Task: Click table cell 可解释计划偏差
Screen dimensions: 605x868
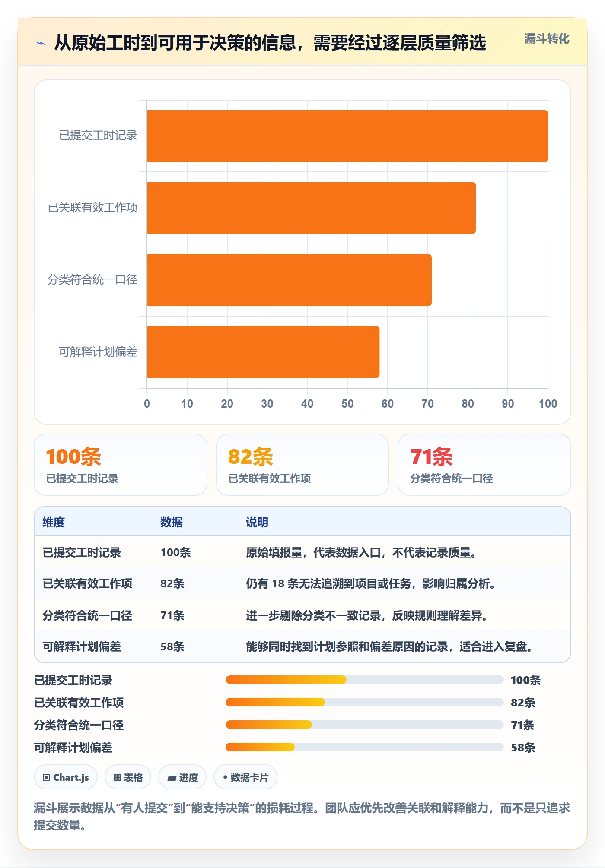Action: coord(82,646)
